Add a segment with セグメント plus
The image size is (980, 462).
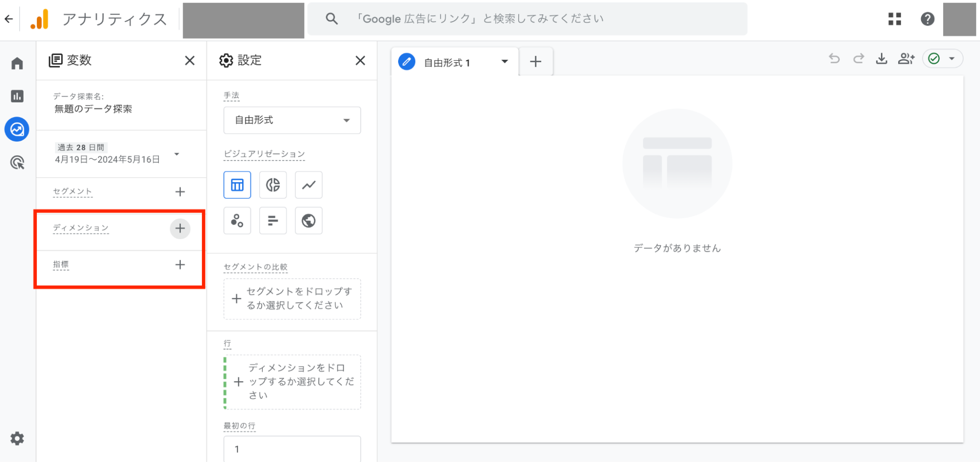point(180,192)
